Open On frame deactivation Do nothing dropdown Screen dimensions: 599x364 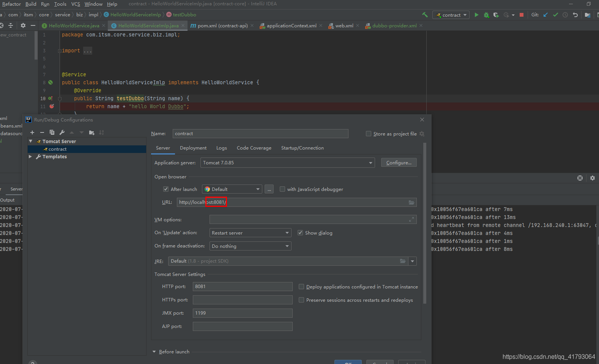pos(250,246)
